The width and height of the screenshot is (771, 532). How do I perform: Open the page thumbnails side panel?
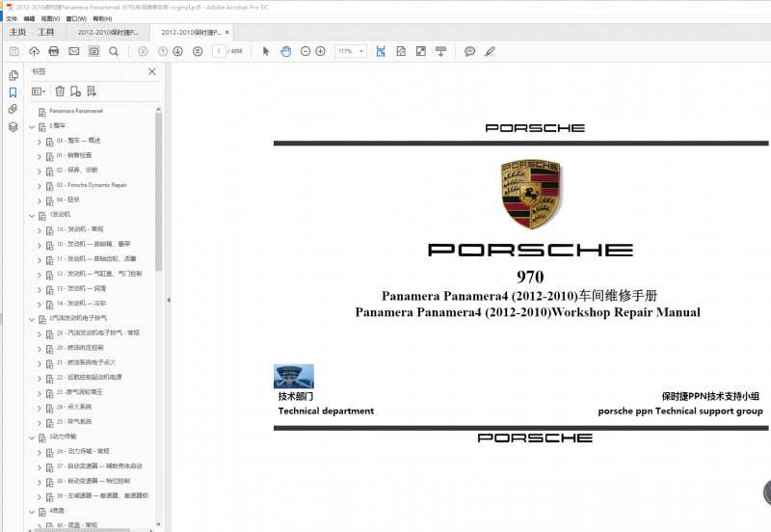(x=13, y=75)
